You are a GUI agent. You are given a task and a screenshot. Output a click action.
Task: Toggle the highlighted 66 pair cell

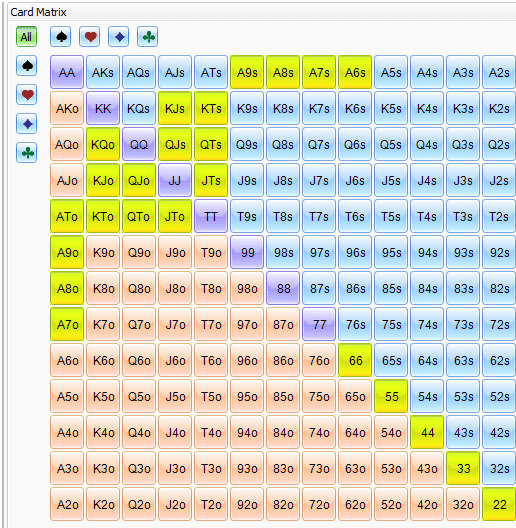coord(355,360)
